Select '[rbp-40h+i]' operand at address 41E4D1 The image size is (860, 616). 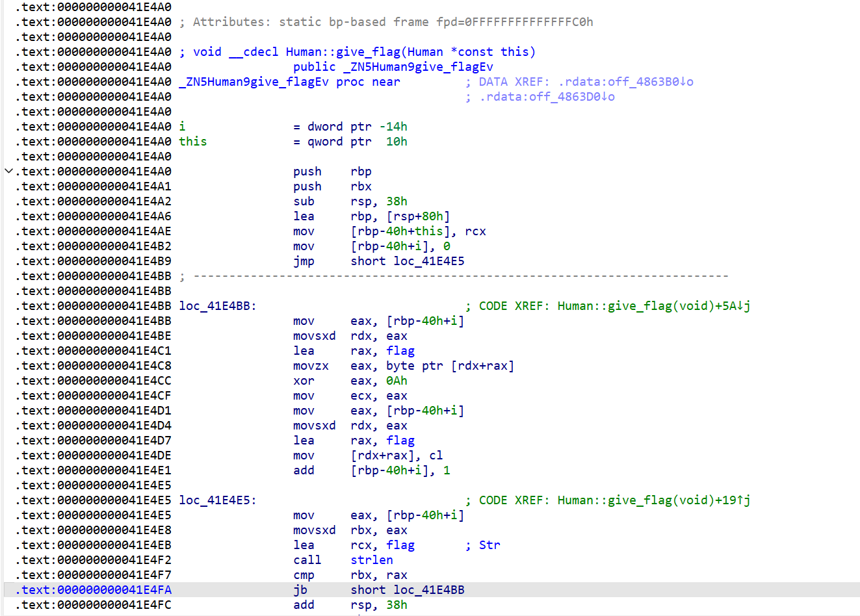pos(426,411)
